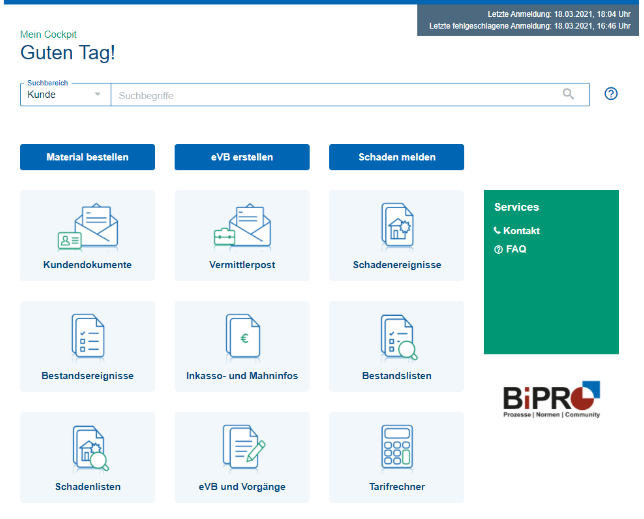Open the Kundendokumente envelope icon
The image size is (644, 519).
(x=88, y=226)
